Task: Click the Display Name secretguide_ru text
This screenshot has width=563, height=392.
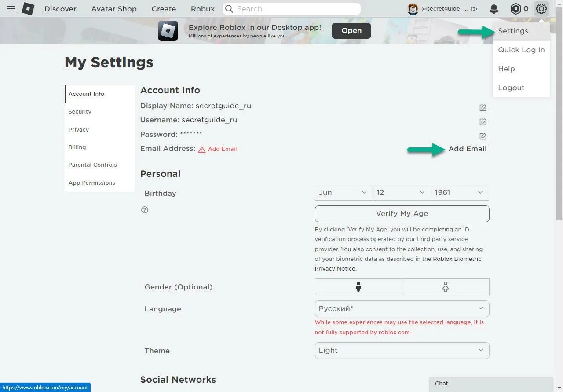Action: 223,106
